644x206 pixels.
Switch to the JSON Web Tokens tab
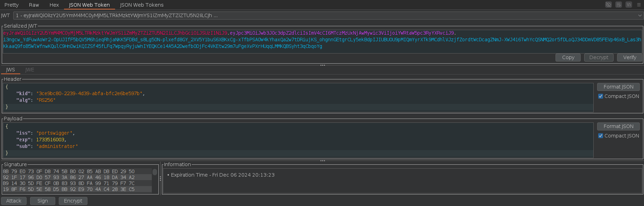point(142,5)
